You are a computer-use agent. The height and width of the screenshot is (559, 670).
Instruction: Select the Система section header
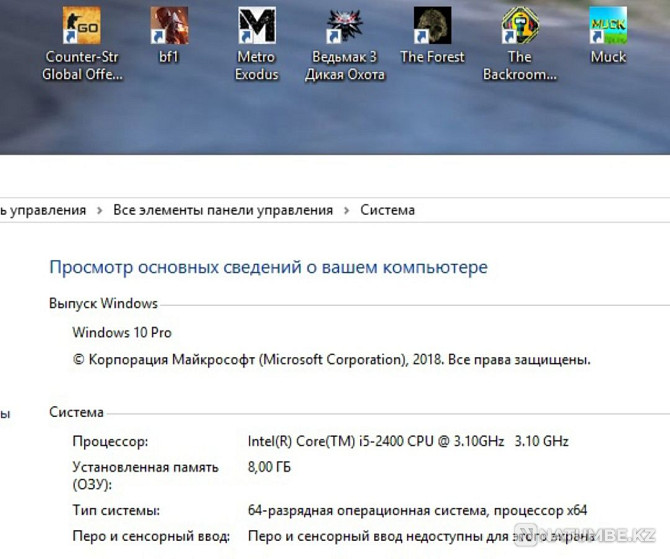tap(76, 412)
